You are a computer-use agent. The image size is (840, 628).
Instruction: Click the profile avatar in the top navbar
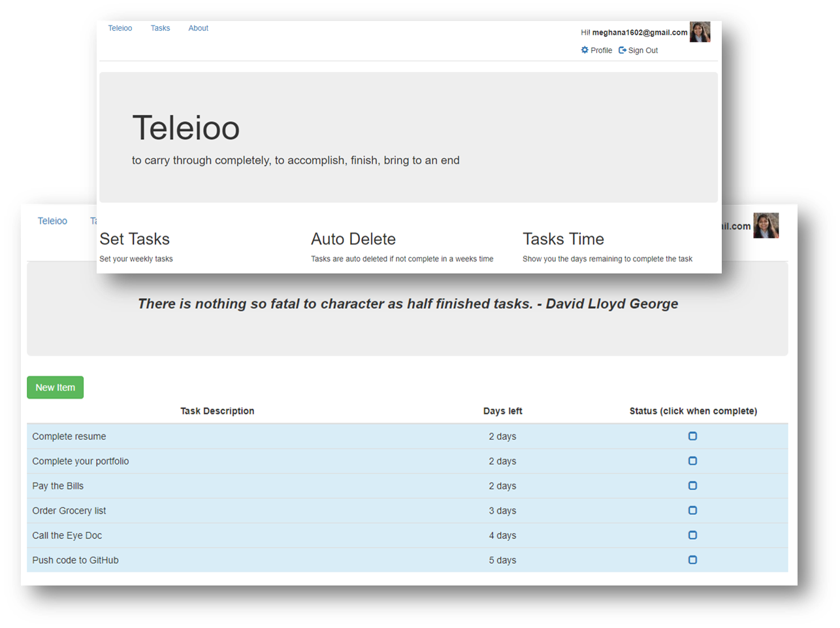point(700,31)
